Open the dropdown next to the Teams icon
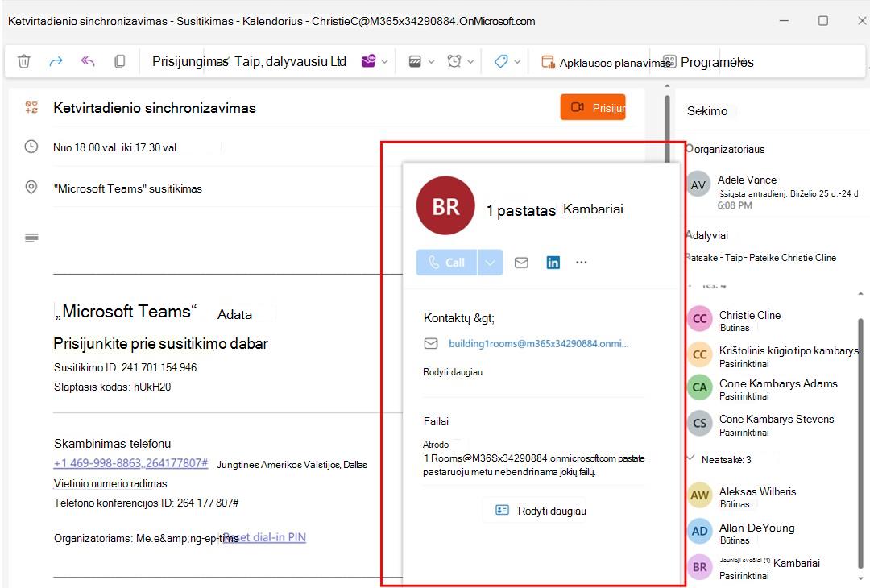This screenshot has height=588, width=870. click(384, 61)
